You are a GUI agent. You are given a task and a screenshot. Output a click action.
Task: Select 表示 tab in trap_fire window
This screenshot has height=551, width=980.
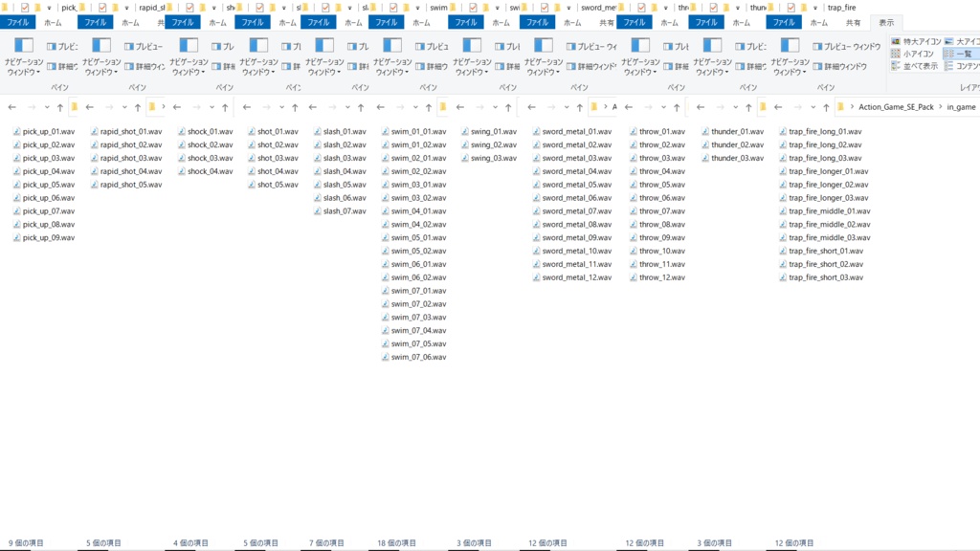pos(886,23)
